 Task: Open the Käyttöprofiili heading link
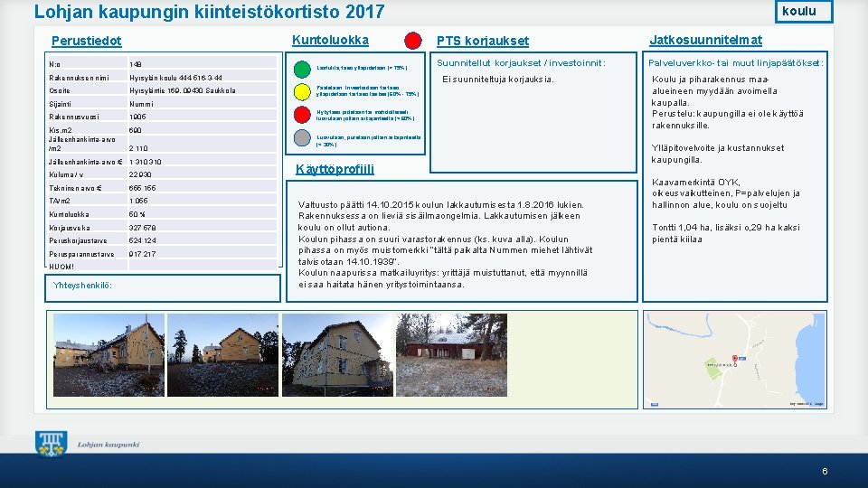(x=335, y=169)
